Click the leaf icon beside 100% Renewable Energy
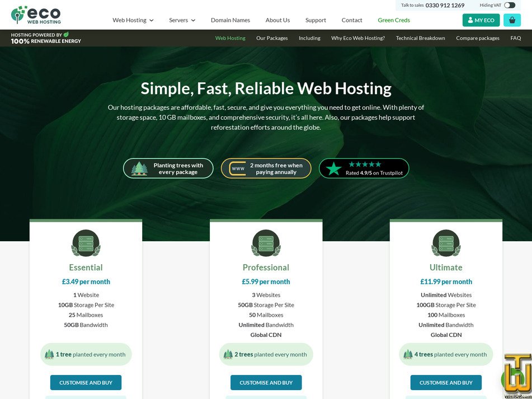 pyautogui.click(x=66, y=35)
